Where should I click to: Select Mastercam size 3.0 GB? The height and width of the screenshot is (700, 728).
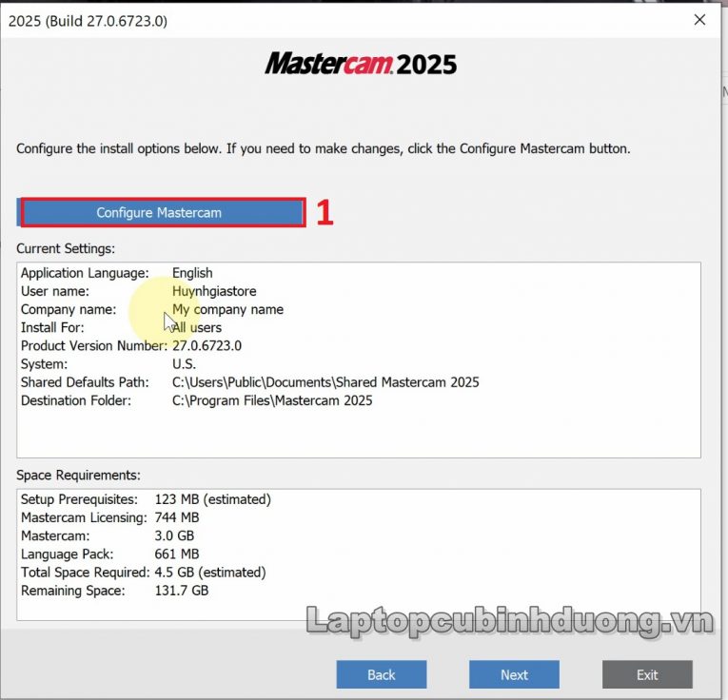coord(174,535)
